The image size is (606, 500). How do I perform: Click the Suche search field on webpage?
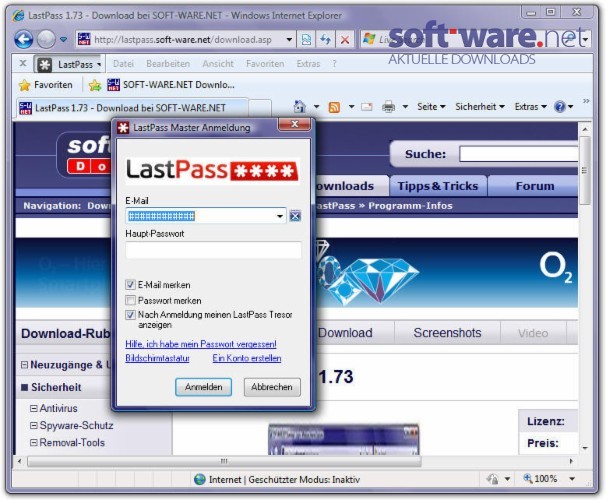pyautogui.click(x=518, y=154)
